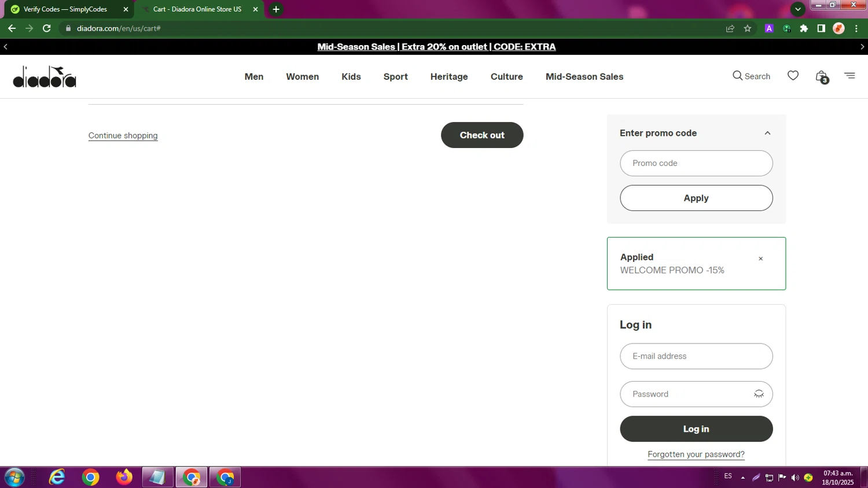Image resolution: width=868 pixels, height=488 pixels.
Task: Open the Heritage menu
Action: [x=449, y=76]
